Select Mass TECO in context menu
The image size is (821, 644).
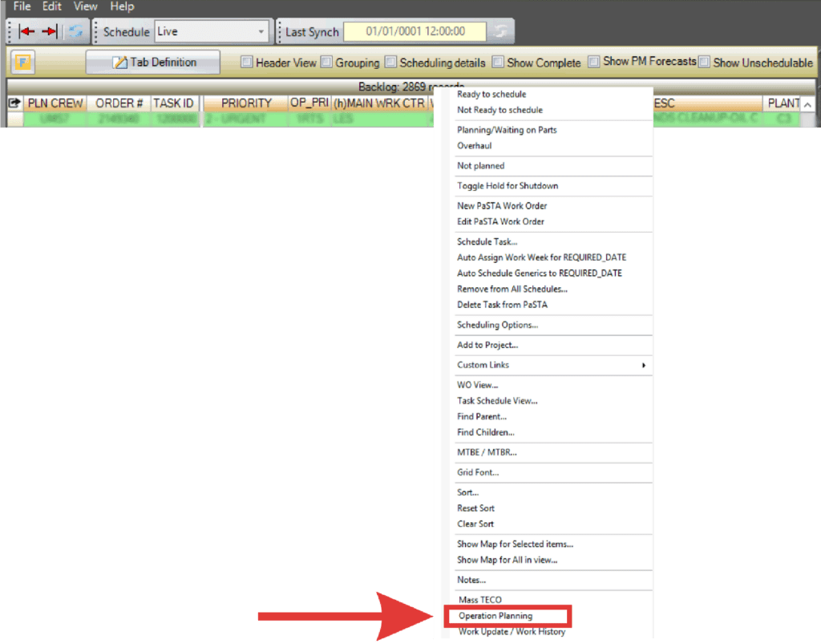(x=479, y=600)
